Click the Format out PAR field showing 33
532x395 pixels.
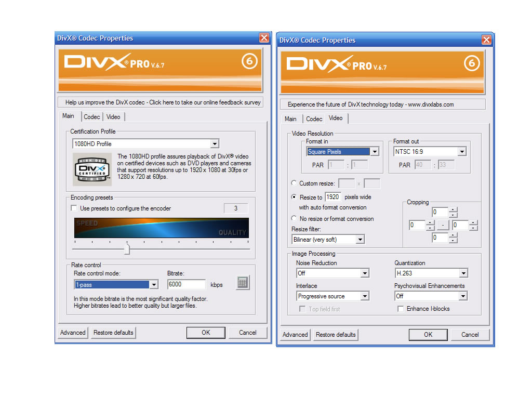tap(446, 165)
